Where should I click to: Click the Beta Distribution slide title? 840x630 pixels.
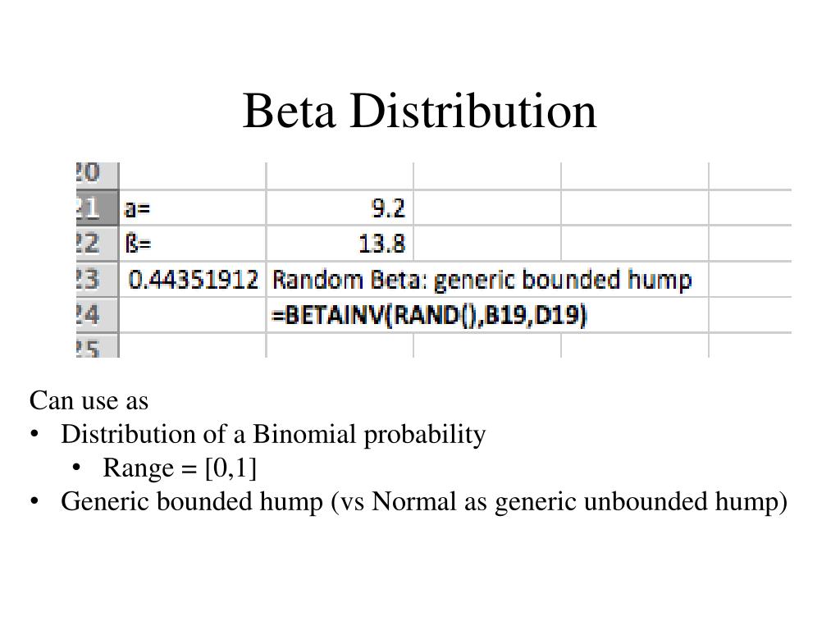[x=419, y=111]
